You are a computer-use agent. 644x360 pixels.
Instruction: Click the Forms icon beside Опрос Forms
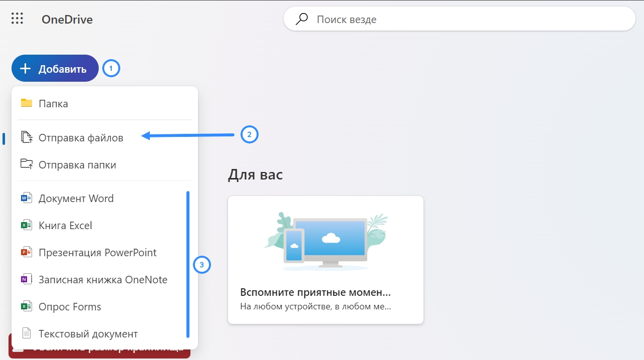click(27, 306)
